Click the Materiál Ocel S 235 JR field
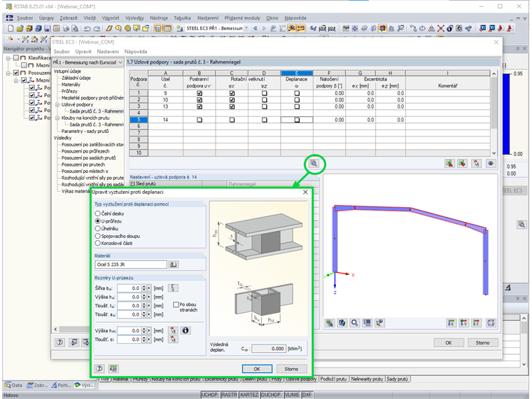 coord(131,265)
